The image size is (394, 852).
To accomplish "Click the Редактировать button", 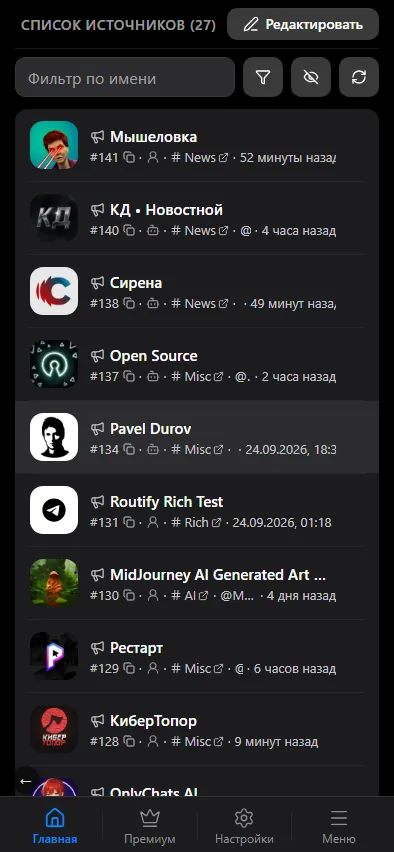I will (303, 24).
